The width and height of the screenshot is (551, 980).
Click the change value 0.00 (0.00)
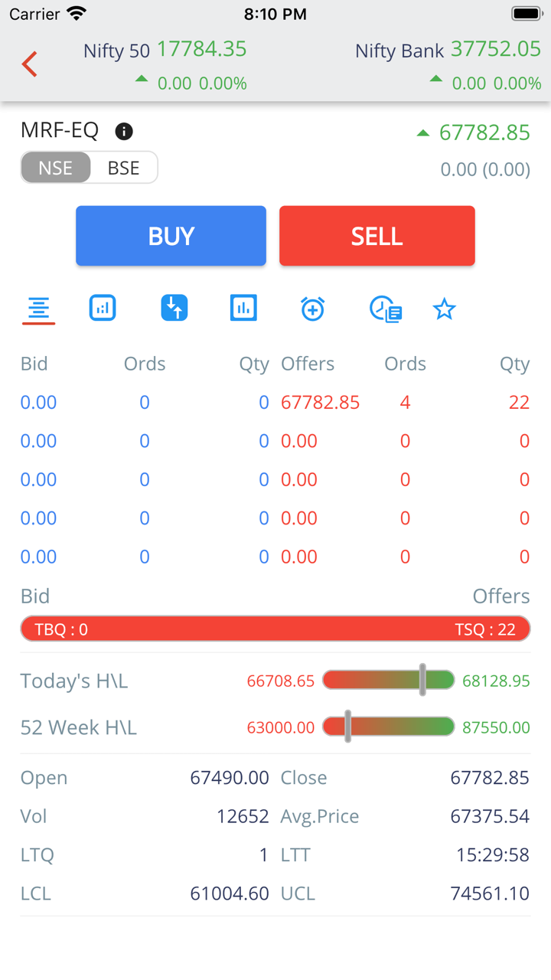tap(485, 169)
